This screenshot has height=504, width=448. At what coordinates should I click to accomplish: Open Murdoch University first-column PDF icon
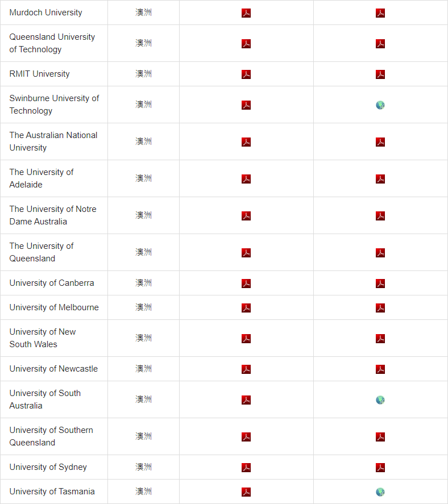click(x=246, y=13)
